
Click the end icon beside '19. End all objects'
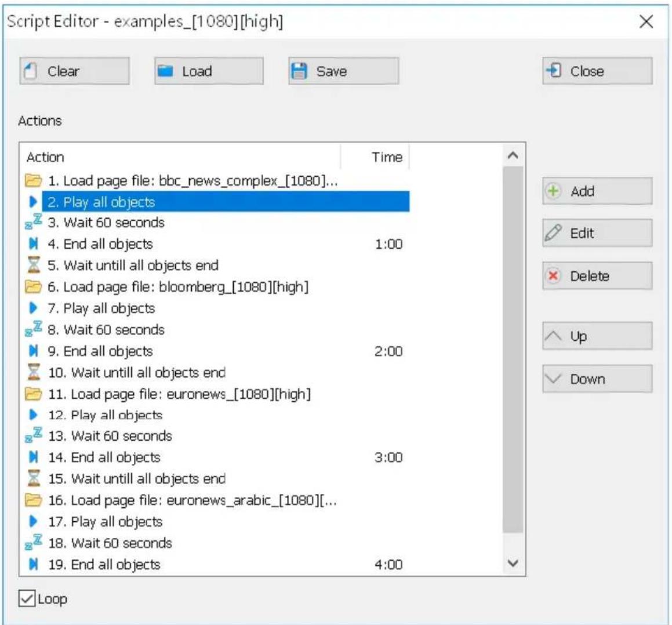(x=33, y=564)
